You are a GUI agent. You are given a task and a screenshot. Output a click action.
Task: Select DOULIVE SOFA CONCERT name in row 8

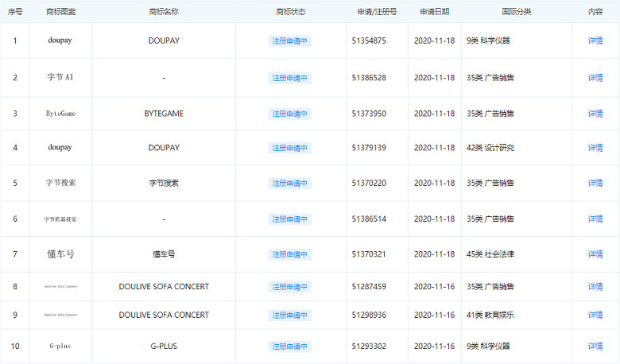click(x=164, y=287)
